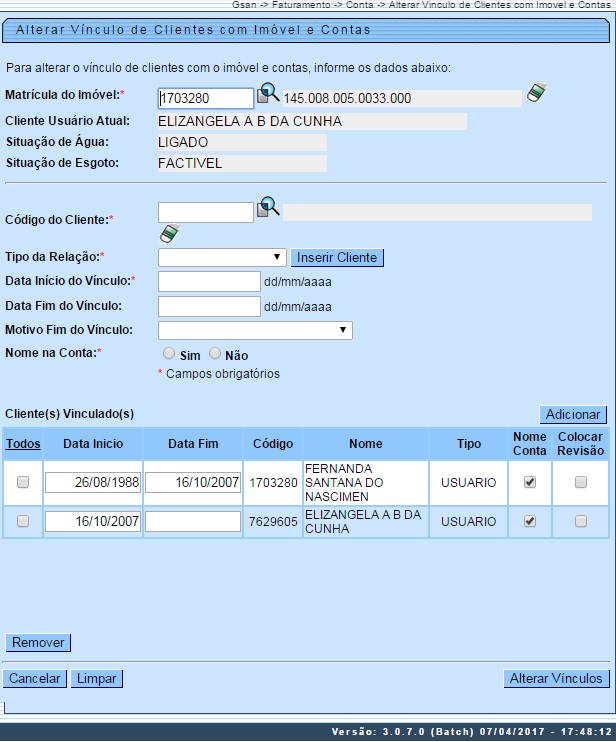
Task: Expand the Motivo Fim do Vínculo dropdown
Action: pyautogui.click(x=255, y=330)
